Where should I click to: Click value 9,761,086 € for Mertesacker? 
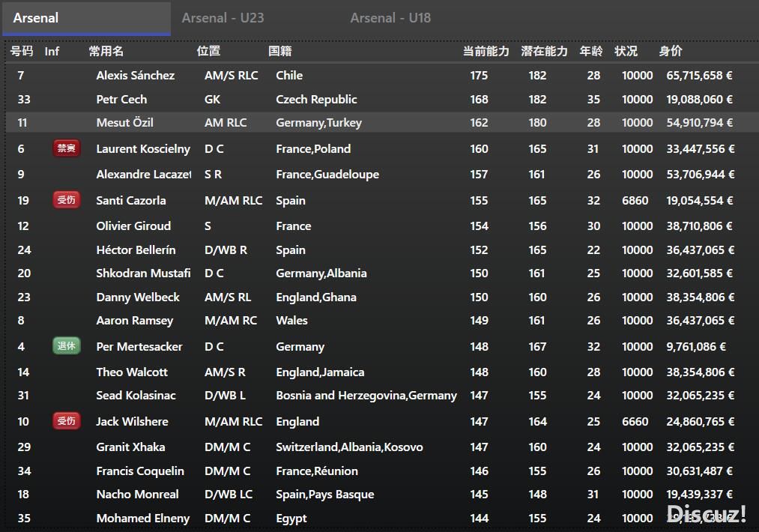click(696, 347)
